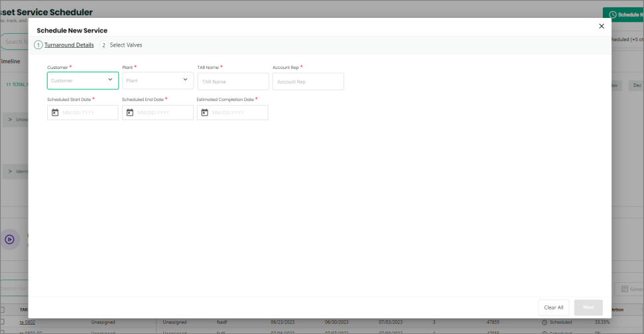Click the TAR Name text field
Viewport: 644px width, 334px height.
point(233,81)
